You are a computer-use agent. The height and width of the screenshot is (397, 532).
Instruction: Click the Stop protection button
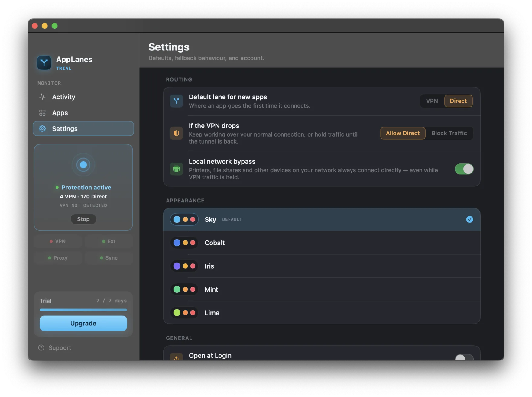(83, 219)
